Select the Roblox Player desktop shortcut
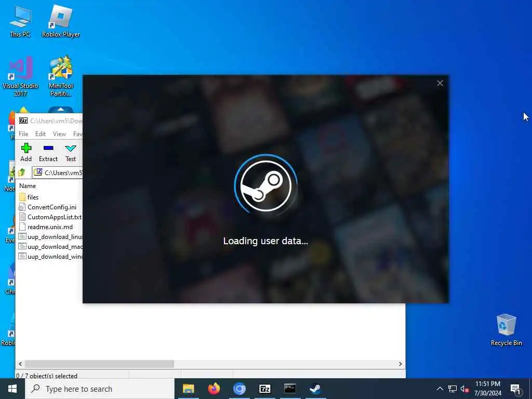532x399 pixels. tap(61, 21)
